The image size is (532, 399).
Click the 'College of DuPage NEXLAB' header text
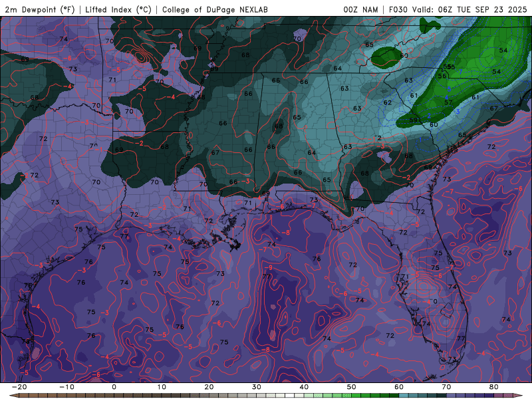[x=215, y=9]
